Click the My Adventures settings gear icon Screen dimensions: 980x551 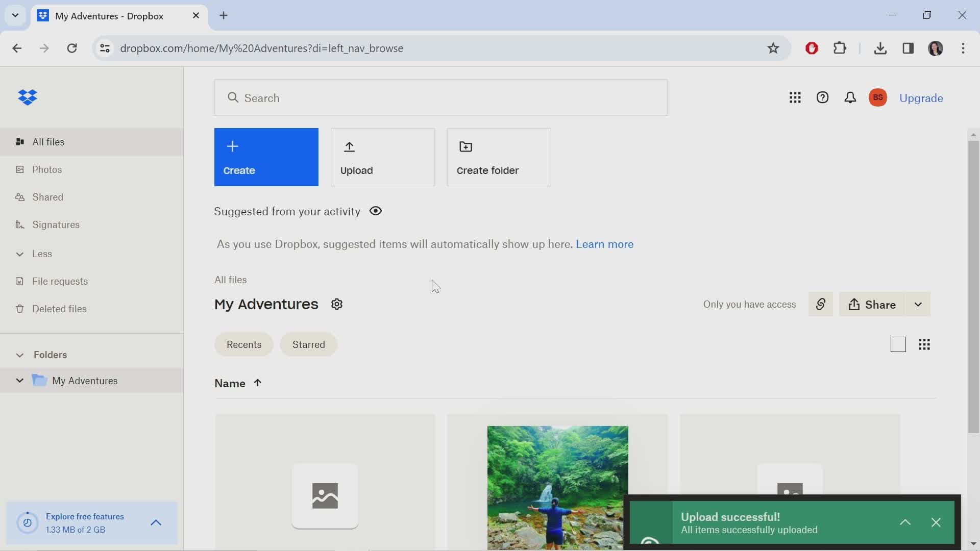point(336,304)
